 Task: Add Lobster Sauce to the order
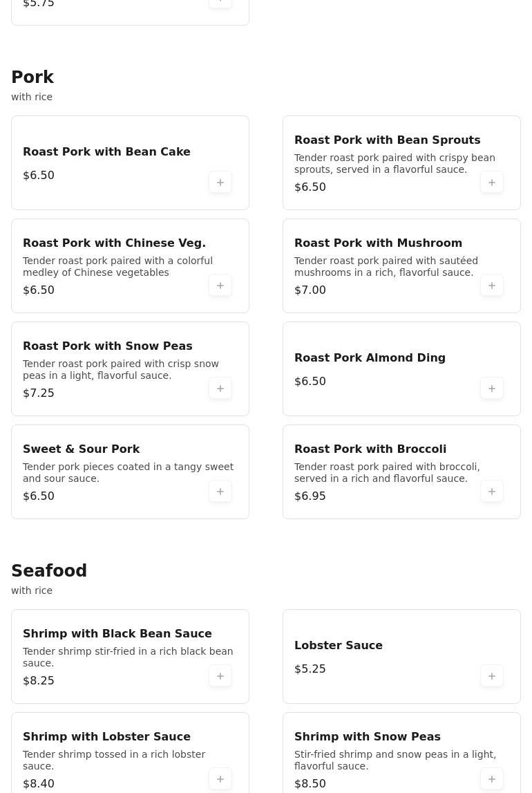pyautogui.click(x=492, y=676)
